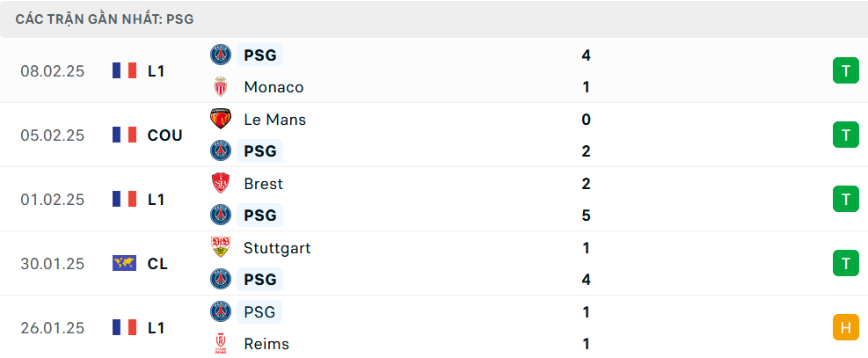Screen dimensions: 868x358
Task: Click the Champions League flag icon
Action: [125, 263]
